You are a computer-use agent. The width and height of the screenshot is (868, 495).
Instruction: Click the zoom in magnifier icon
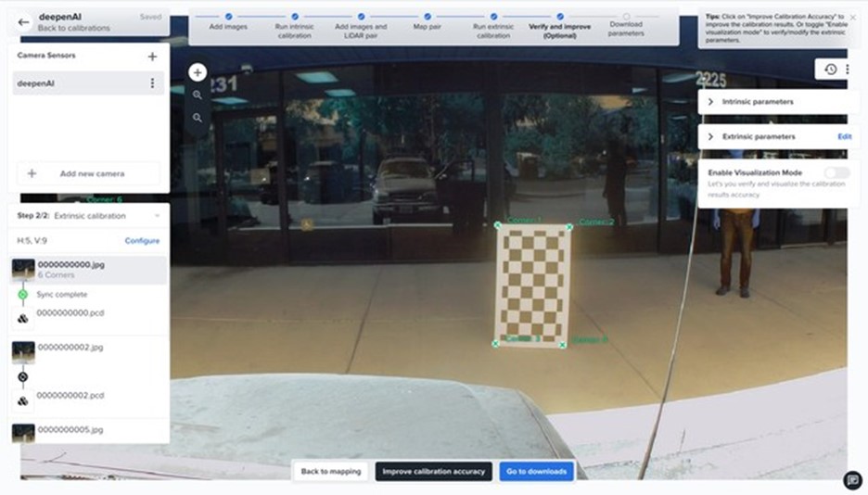click(x=198, y=95)
